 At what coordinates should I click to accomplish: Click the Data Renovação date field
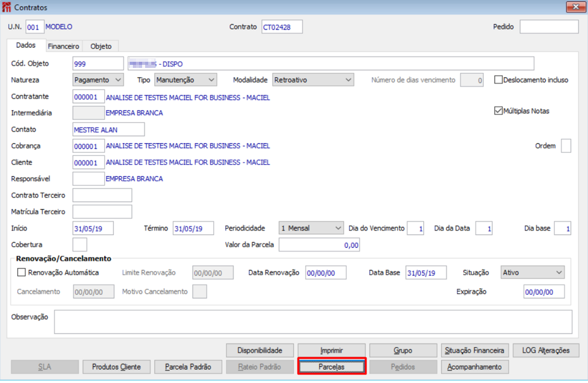tap(326, 273)
